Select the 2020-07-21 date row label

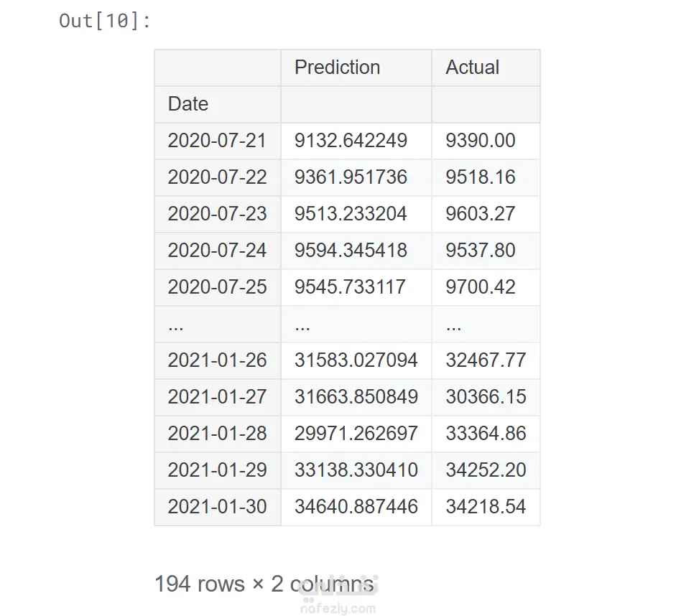coord(217,141)
